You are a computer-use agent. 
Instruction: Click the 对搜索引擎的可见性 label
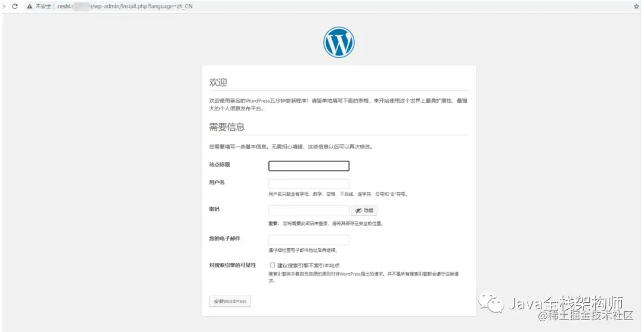tap(233, 265)
